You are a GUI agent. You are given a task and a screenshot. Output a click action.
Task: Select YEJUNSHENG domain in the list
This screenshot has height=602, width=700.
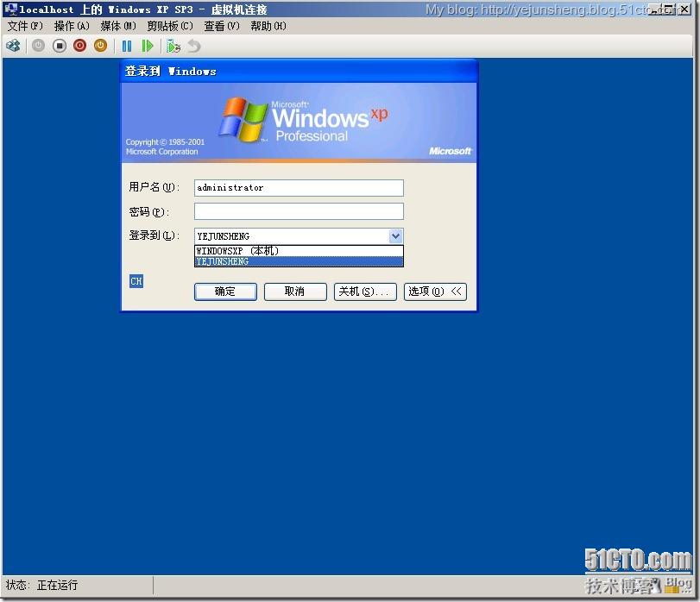click(299, 261)
